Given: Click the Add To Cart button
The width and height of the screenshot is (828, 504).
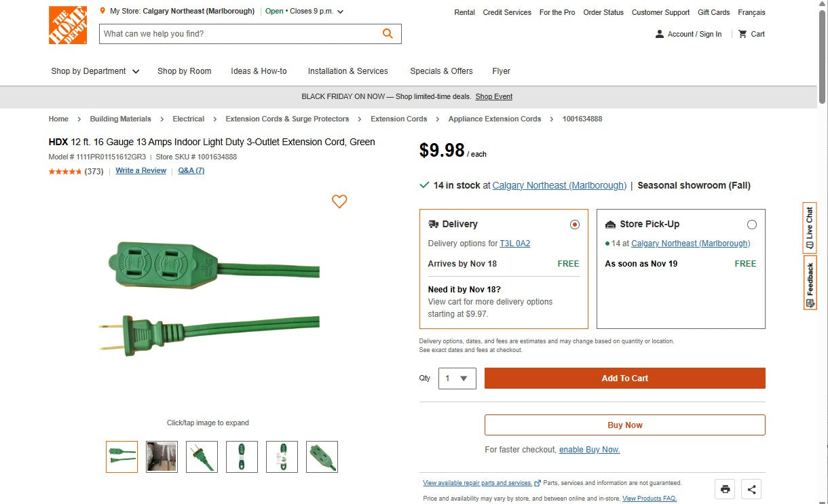Looking at the screenshot, I should [624, 378].
